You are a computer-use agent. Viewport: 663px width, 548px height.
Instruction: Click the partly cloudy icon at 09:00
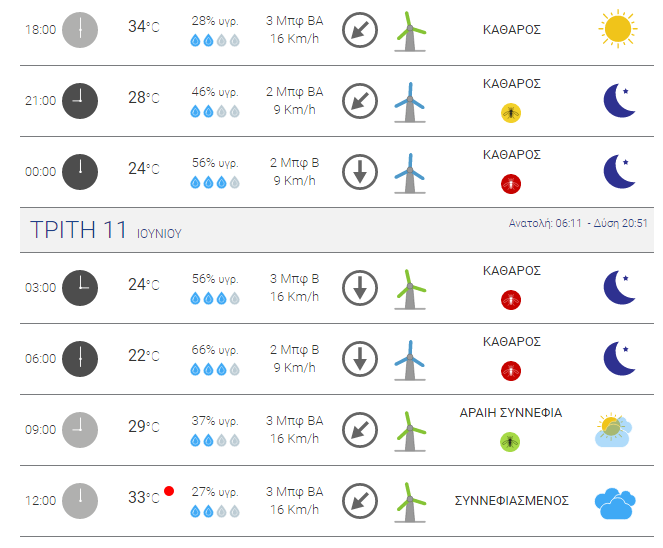tap(614, 430)
